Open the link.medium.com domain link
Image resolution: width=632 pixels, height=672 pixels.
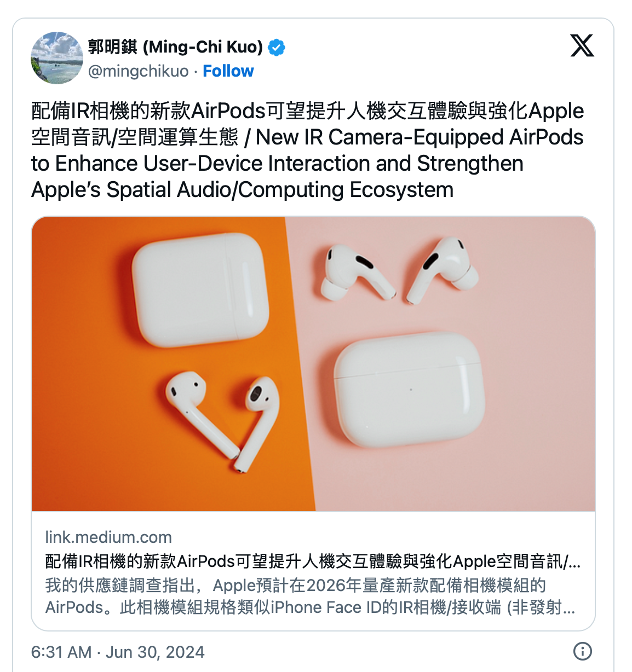[x=108, y=537]
